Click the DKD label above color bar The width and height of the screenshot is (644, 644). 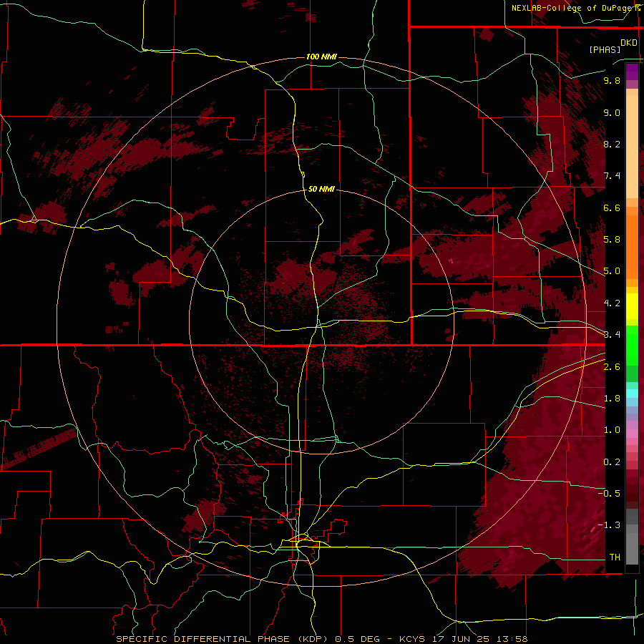629,42
